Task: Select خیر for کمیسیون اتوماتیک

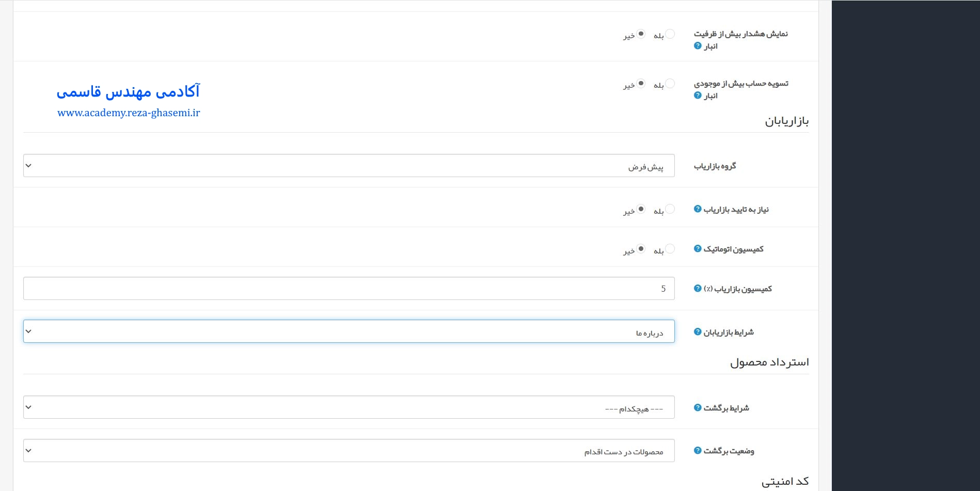Action: [x=641, y=249]
